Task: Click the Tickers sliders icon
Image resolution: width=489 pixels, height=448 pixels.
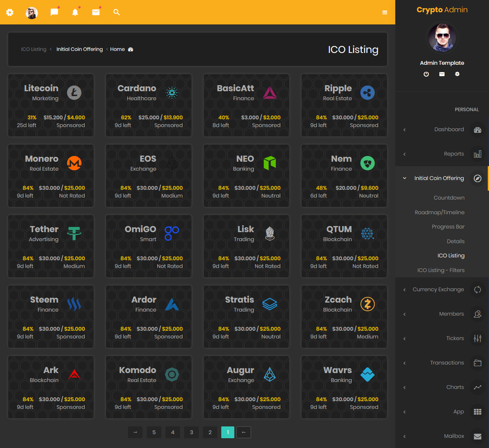Action: pos(478,338)
